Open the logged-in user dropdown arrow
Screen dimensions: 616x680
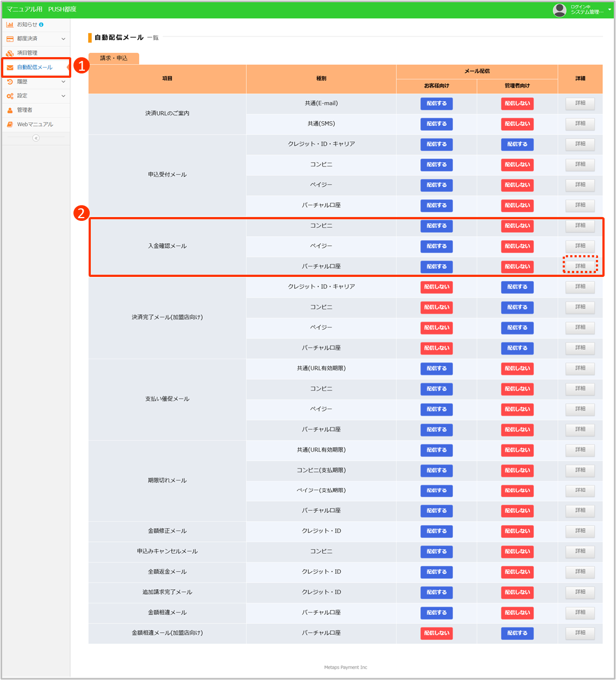[609, 10]
